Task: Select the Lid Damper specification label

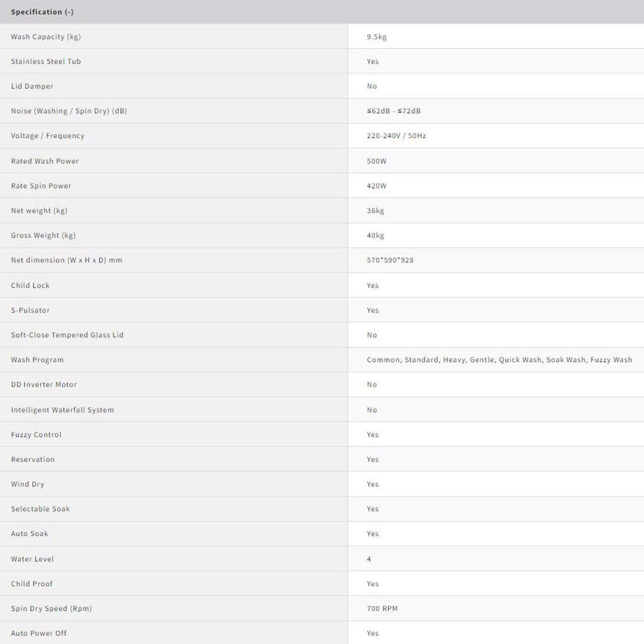Action: [32, 86]
